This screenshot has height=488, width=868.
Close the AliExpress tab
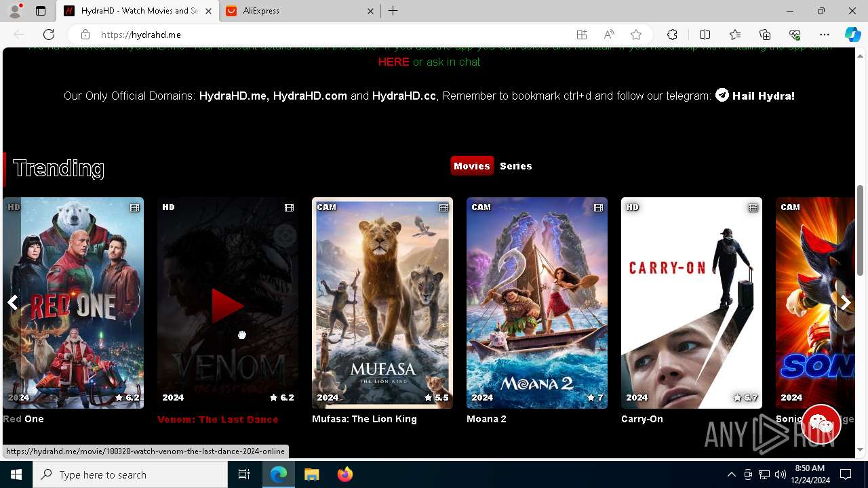coord(370,11)
